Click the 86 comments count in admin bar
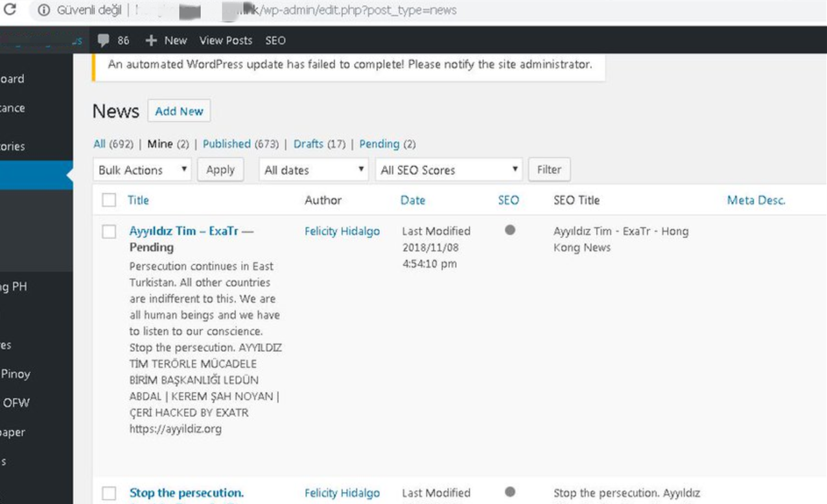 point(123,40)
